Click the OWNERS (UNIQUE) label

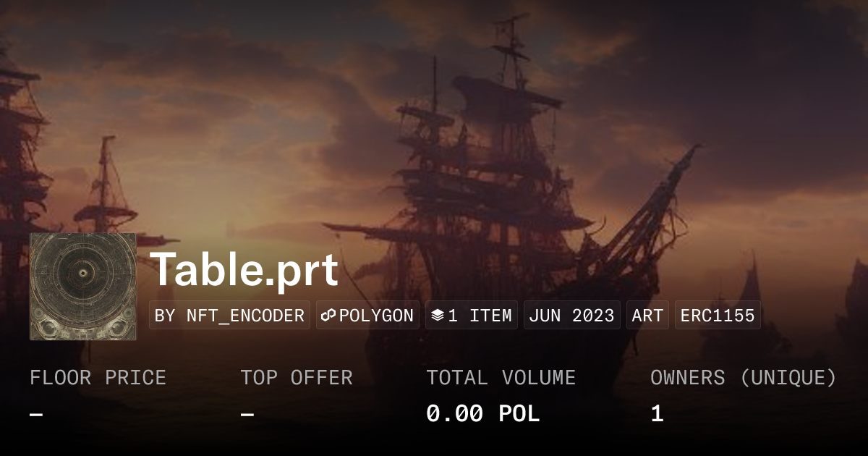pos(743,378)
